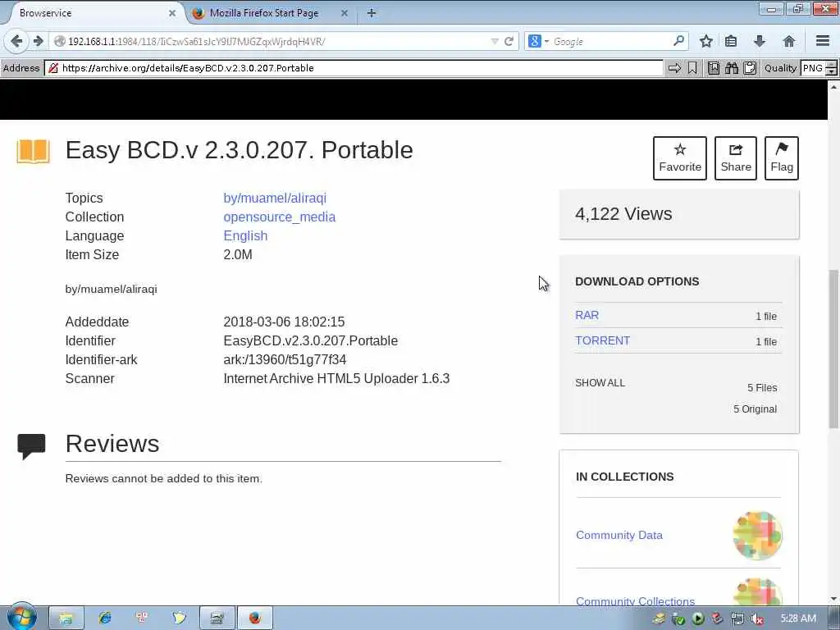840x630 pixels.
Task: Go forward with the Firefox forward arrow
Action: tap(38, 41)
